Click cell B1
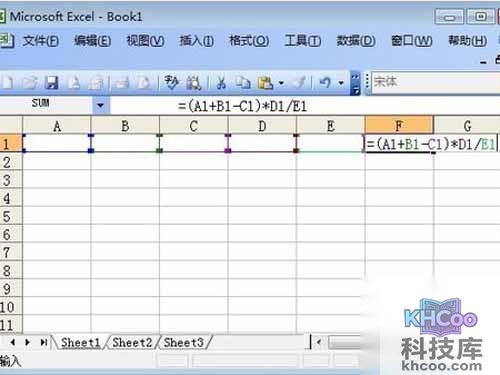This screenshot has height=375, width=500. [125, 144]
